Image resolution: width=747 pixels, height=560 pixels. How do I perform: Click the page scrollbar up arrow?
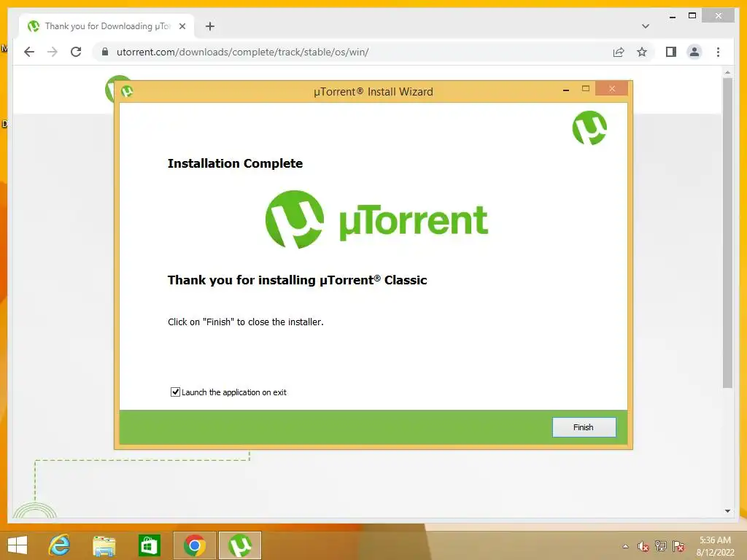pyautogui.click(x=727, y=72)
